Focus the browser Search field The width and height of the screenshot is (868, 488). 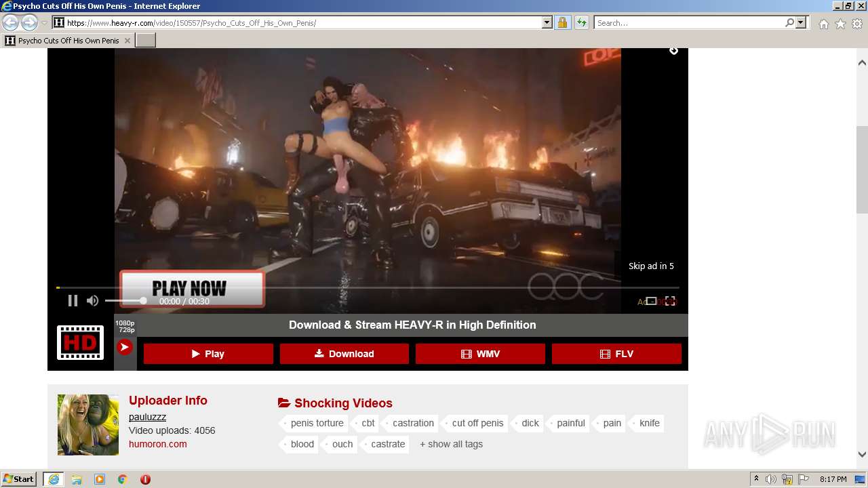689,23
